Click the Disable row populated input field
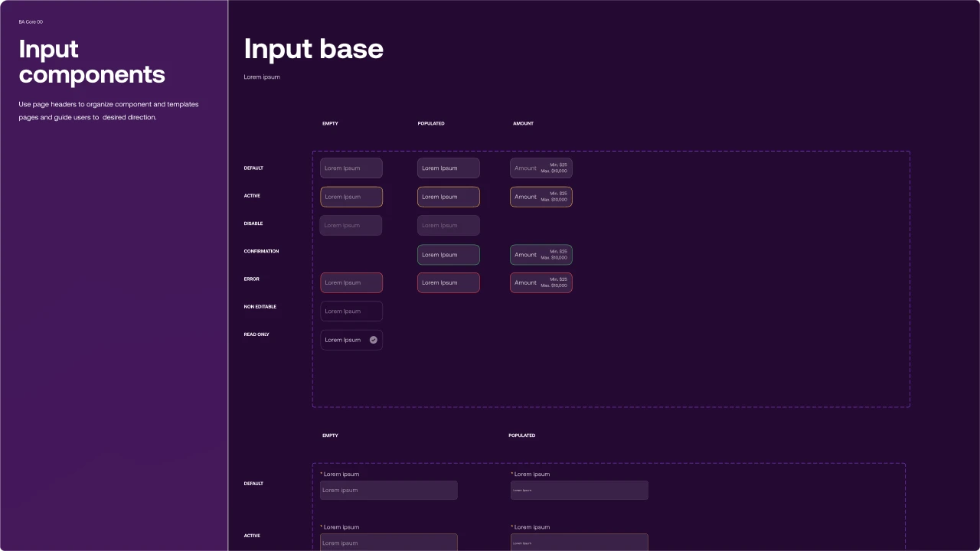Viewport: 980px width, 551px height. 448,226
